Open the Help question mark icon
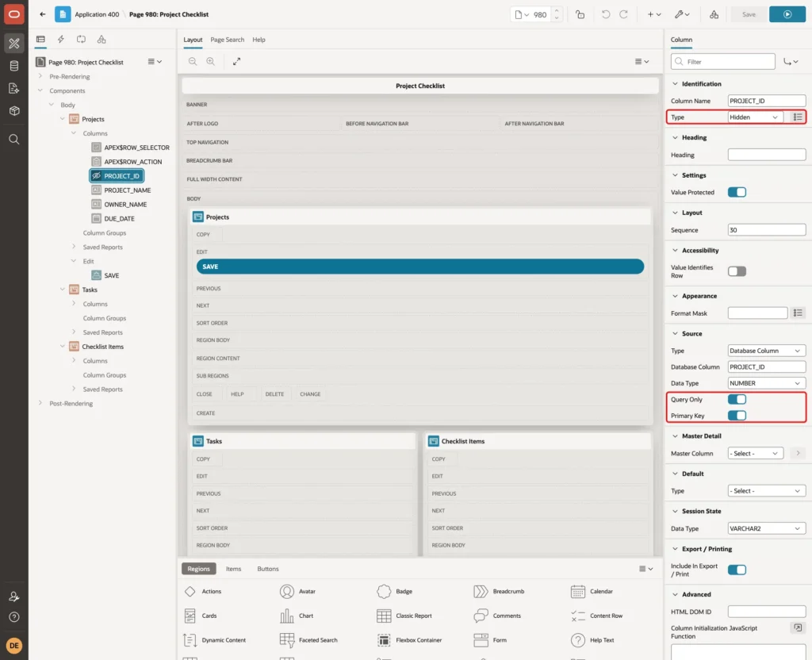812x660 pixels. tap(14, 617)
